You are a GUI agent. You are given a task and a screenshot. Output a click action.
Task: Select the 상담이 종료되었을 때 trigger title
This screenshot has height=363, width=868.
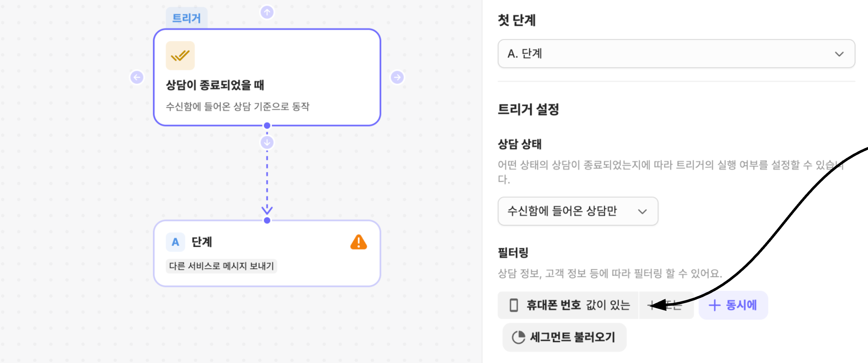point(215,85)
